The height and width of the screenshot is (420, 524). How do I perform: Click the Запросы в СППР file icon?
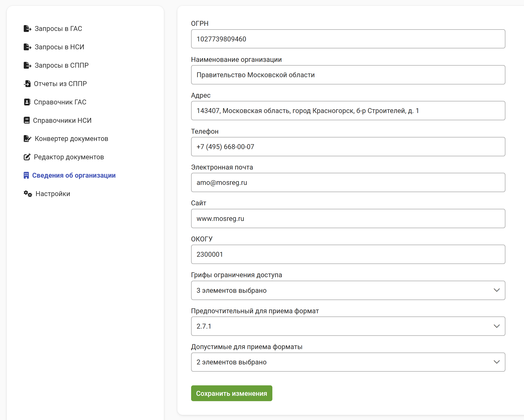(x=27, y=65)
